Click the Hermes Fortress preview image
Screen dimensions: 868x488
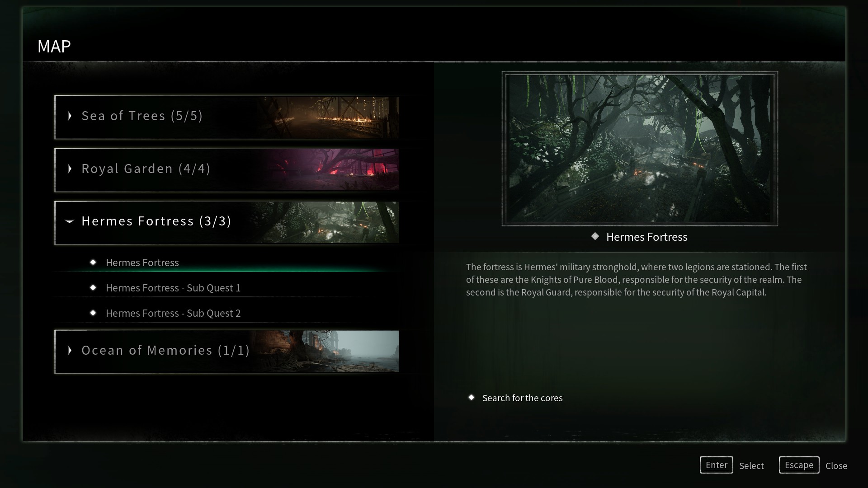click(x=640, y=149)
